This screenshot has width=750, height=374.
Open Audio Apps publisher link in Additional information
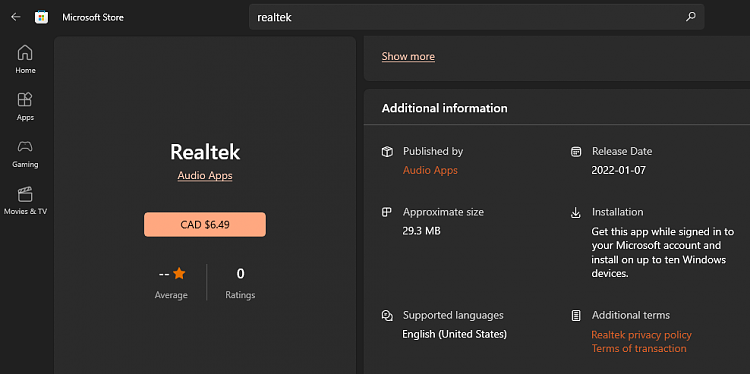[x=430, y=170]
